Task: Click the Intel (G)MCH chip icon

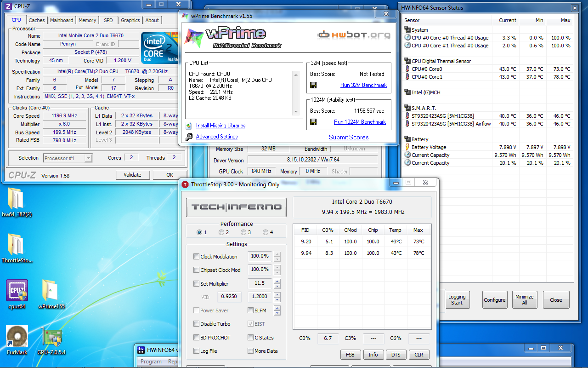Action: tap(407, 92)
